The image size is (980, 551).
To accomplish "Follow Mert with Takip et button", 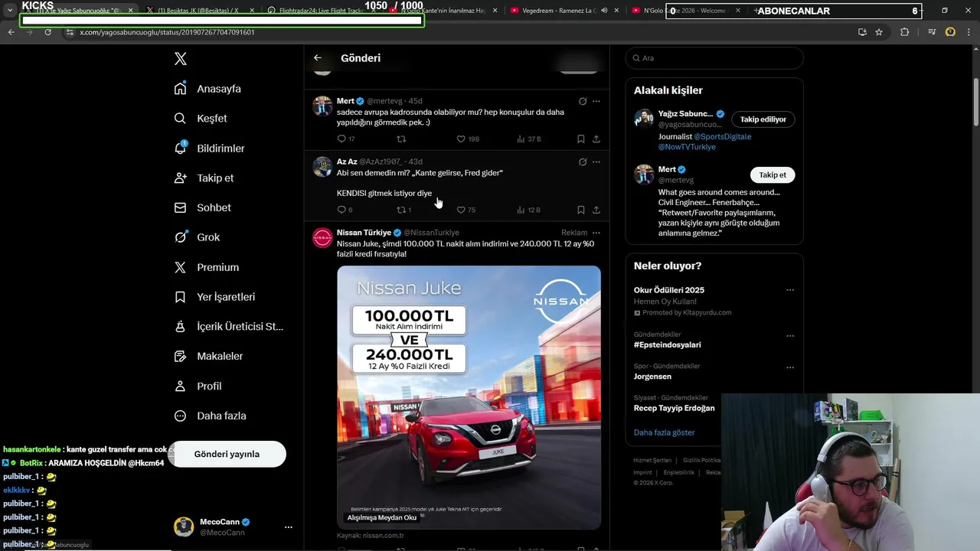I will (773, 175).
